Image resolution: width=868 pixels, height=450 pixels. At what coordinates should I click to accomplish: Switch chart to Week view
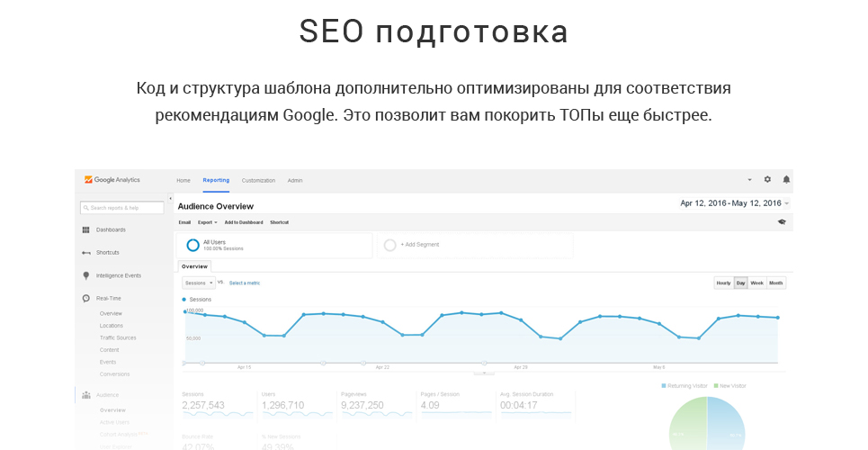coord(756,283)
